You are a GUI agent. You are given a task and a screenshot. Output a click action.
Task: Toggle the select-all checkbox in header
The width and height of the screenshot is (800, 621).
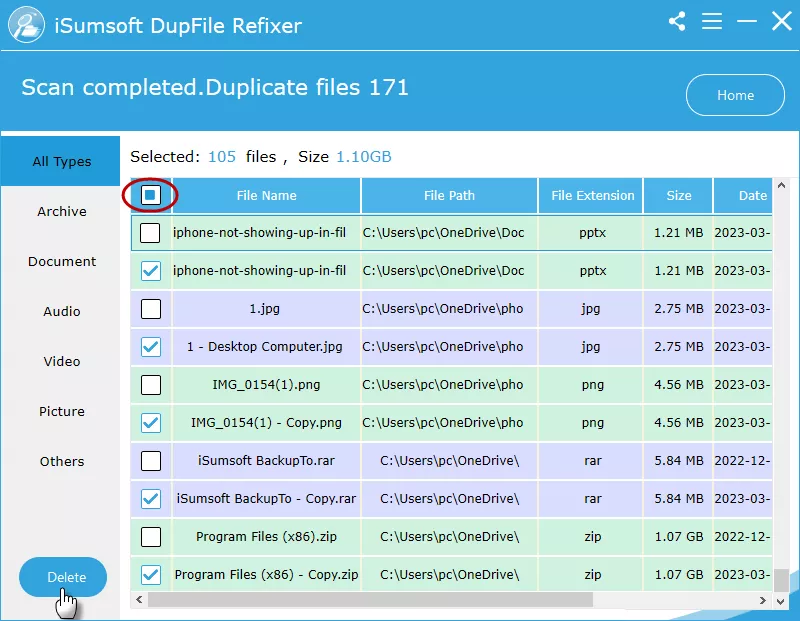[x=150, y=195]
